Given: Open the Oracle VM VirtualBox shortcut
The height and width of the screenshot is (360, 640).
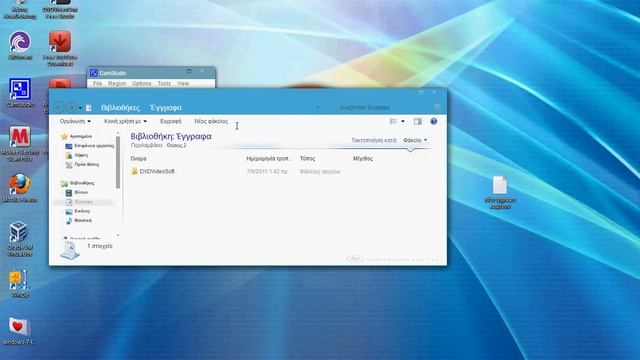Looking at the screenshot, I should point(20,238).
